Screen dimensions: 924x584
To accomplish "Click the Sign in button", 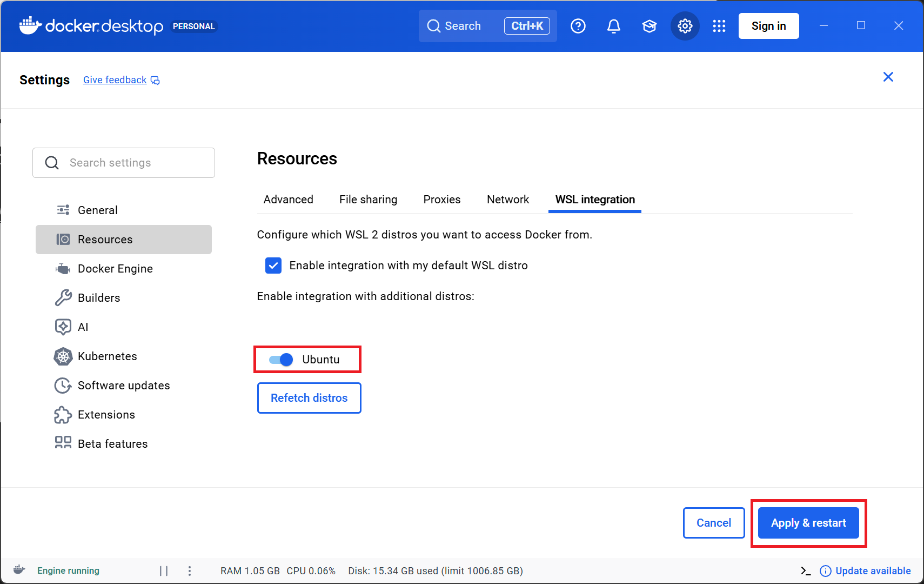I will pyautogui.click(x=768, y=25).
